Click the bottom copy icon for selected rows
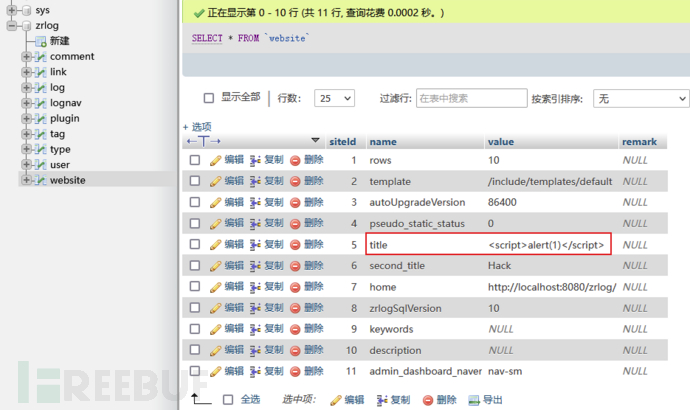 coord(382,400)
